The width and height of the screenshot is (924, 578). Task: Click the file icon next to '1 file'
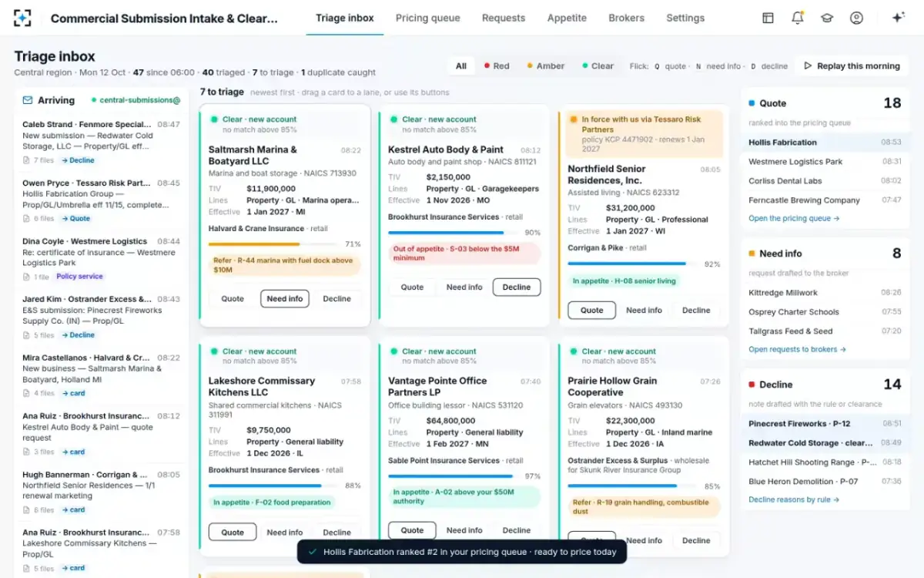click(26, 277)
